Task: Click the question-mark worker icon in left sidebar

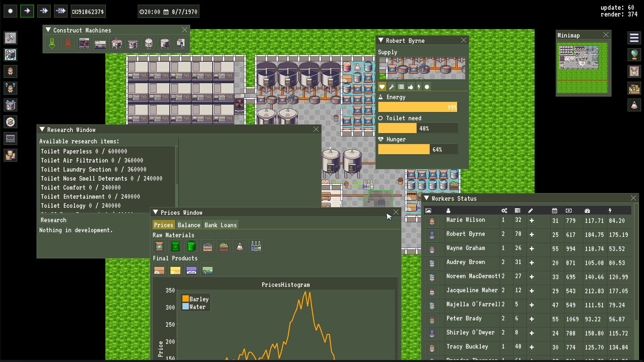Action: pos(10,88)
